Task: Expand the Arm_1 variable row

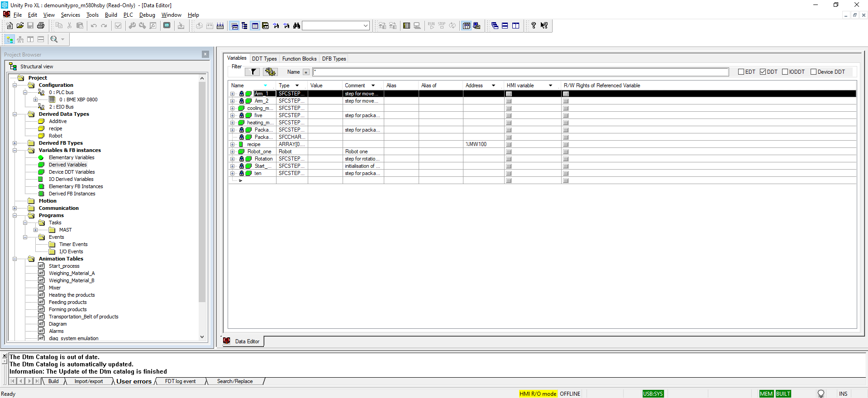Action: (x=233, y=94)
